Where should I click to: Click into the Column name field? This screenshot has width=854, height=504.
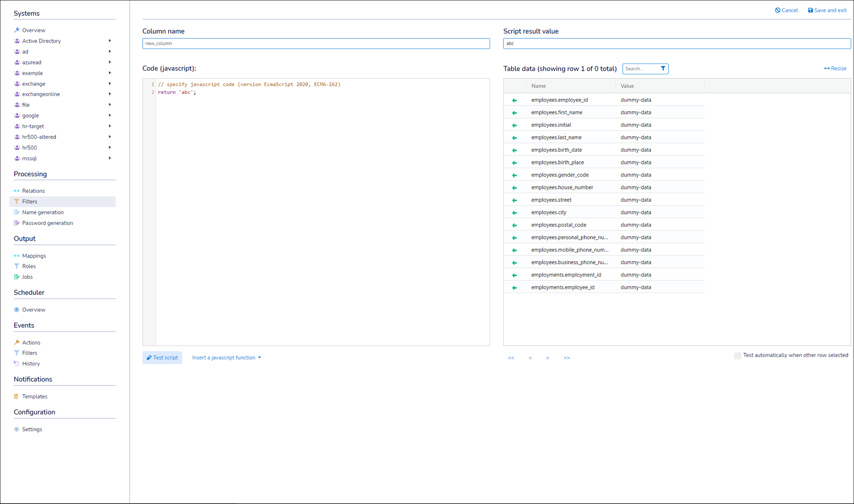coord(316,44)
